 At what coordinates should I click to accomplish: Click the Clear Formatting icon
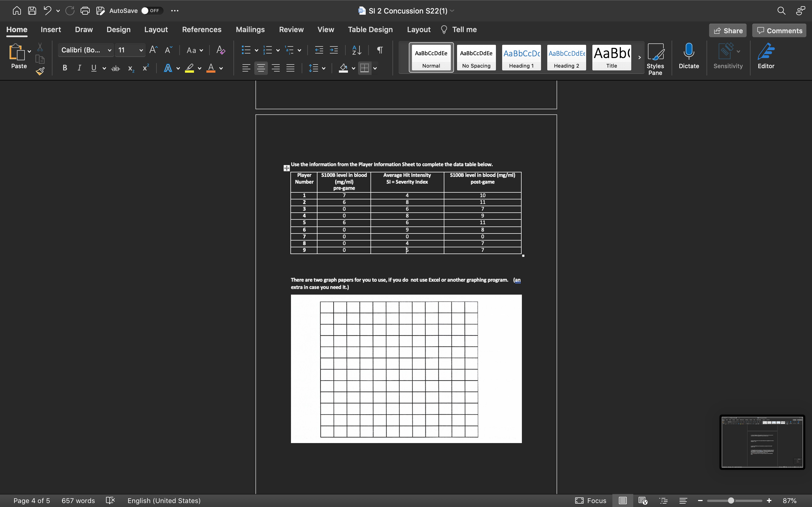coord(220,50)
